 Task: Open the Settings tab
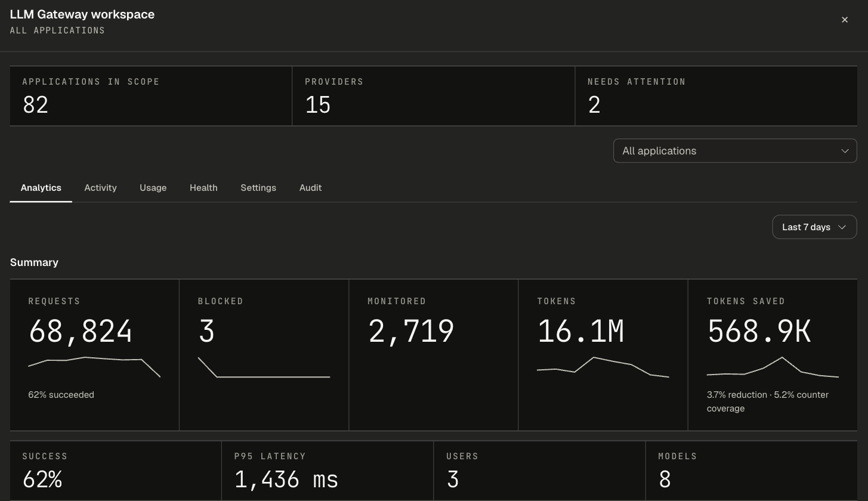[258, 187]
